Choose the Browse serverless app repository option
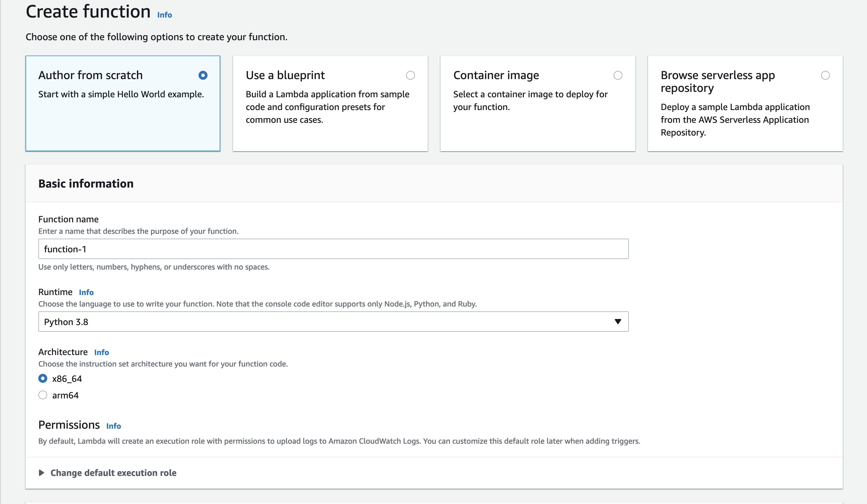Screen dimensions: 867x504 click(826, 75)
